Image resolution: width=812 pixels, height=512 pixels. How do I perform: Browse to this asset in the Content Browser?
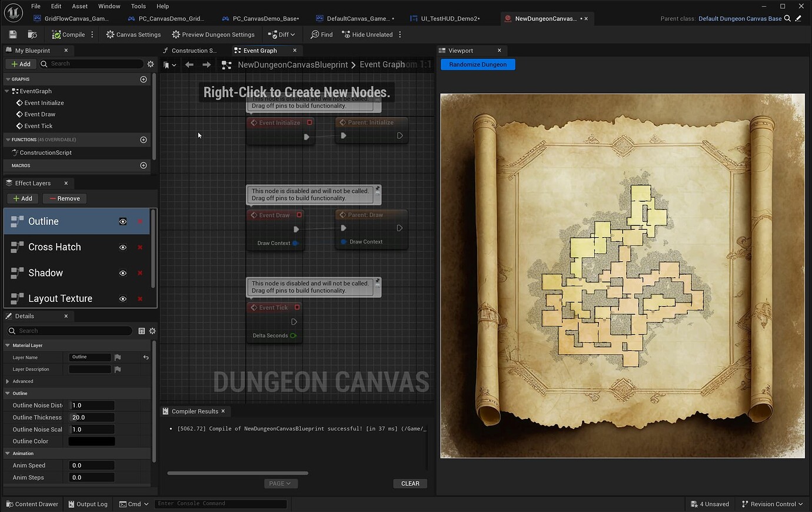click(x=32, y=34)
